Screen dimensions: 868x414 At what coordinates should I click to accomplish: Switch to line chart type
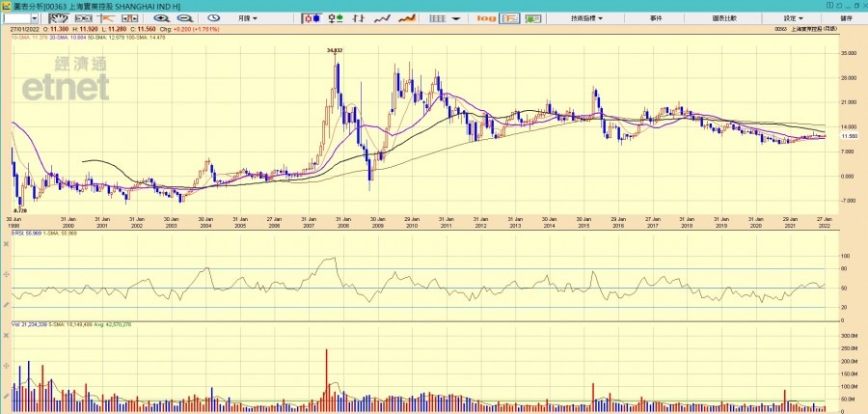383,18
